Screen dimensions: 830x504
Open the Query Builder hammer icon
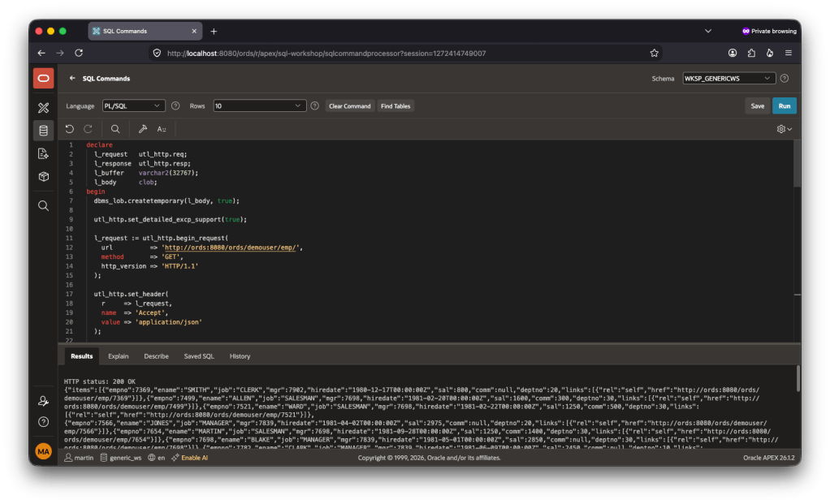tap(142, 129)
